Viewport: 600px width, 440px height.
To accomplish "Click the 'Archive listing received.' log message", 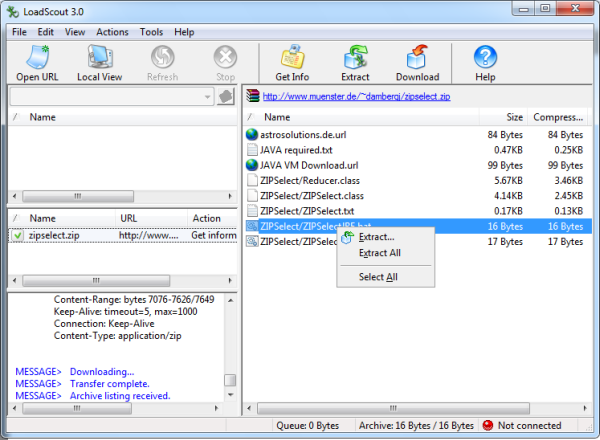I will (x=120, y=396).
